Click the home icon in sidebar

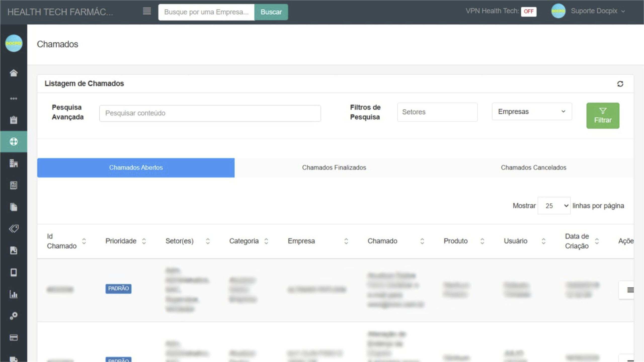[x=14, y=73]
